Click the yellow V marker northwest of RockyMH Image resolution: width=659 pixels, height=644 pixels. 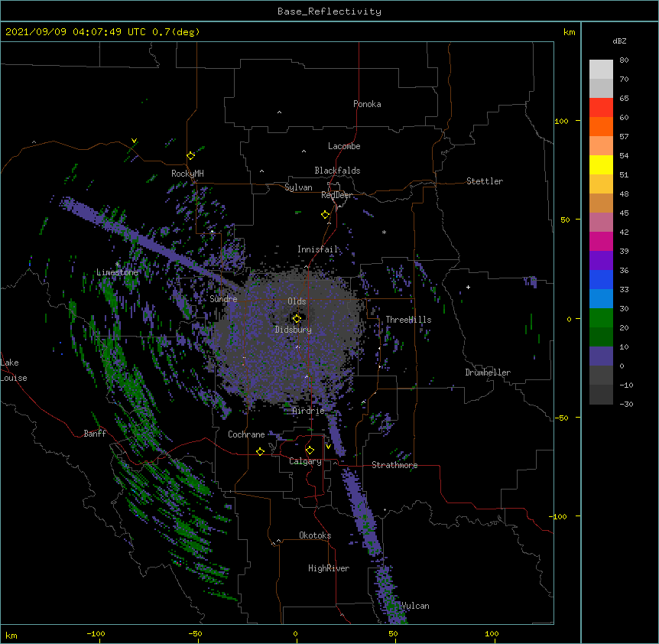click(134, 141)
